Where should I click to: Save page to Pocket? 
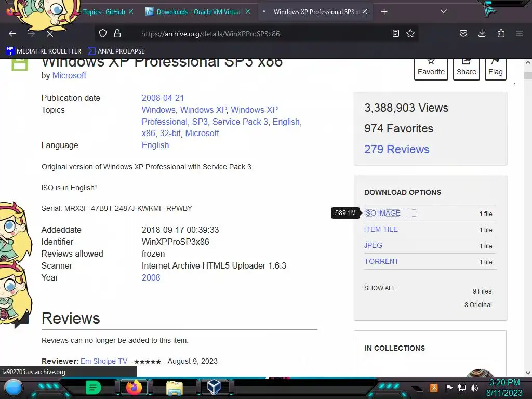point(463,33)
